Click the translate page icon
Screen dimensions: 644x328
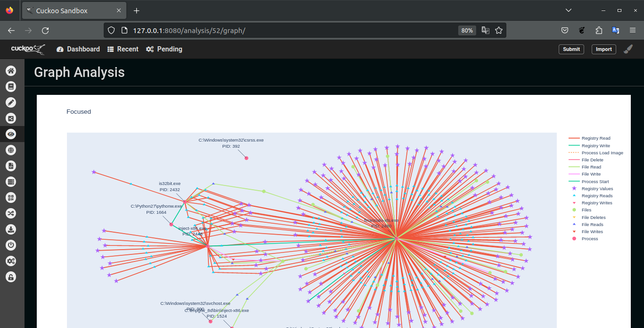click(485, 30)
